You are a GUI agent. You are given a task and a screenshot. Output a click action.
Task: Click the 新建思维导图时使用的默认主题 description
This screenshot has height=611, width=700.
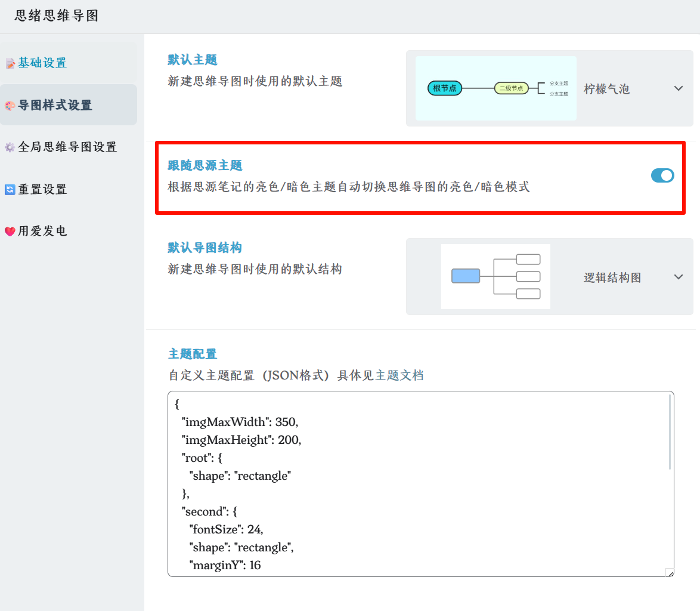point(255,81)
